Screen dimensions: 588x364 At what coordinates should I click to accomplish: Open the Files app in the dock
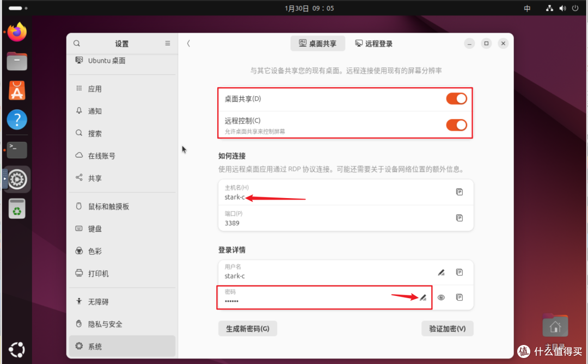click(x=17, y=61)
